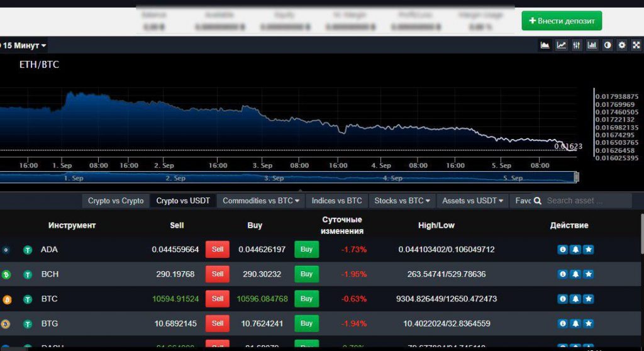Sell BCH with the red button
The width and height of the screenshot is (644, 351).
tap(217, 274)
